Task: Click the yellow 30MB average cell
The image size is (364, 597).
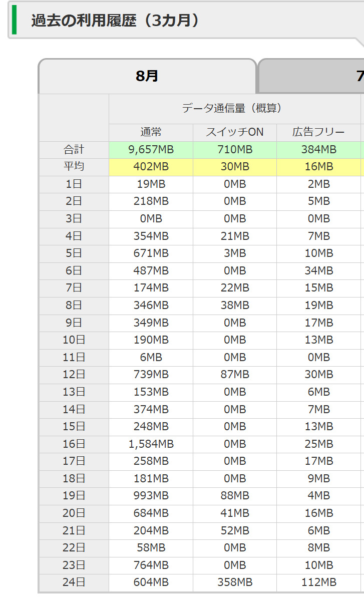Action: [x=235, y=167]
